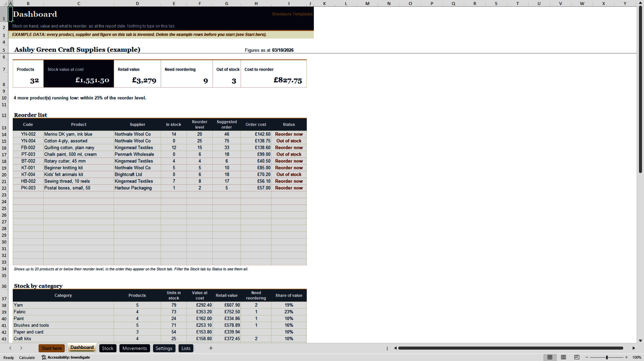
Task: Click the horizontal scrollbar thumb
Action: click(511, 348)
